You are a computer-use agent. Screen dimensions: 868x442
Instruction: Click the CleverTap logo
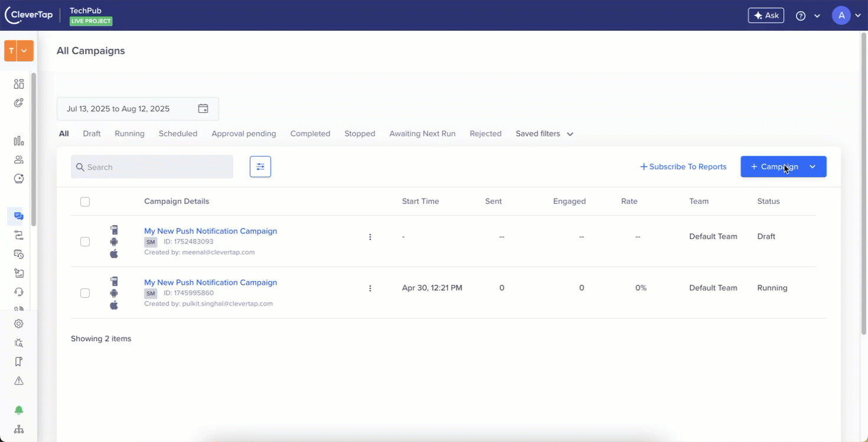[29, 15]
